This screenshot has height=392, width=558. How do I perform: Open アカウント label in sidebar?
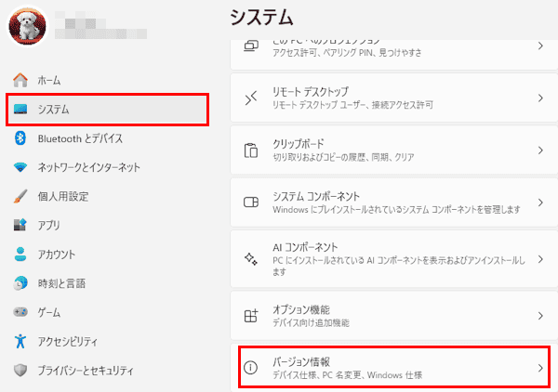57,255
